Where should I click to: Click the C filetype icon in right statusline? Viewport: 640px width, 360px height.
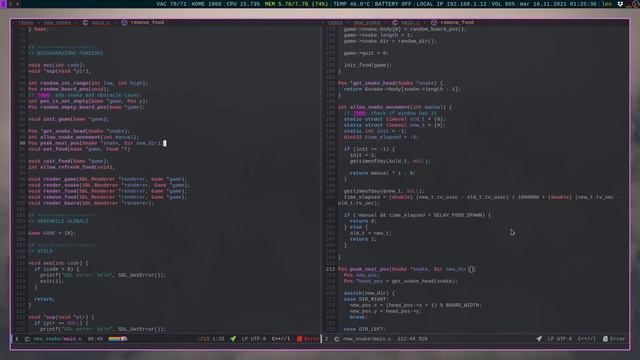pyautogui.click(x=337, y=339)
